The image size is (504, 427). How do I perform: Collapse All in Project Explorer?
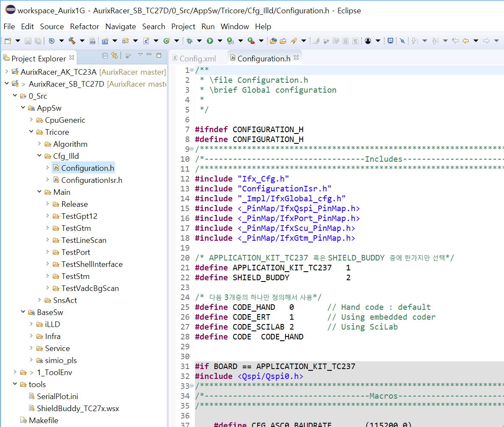click(105, 56)
